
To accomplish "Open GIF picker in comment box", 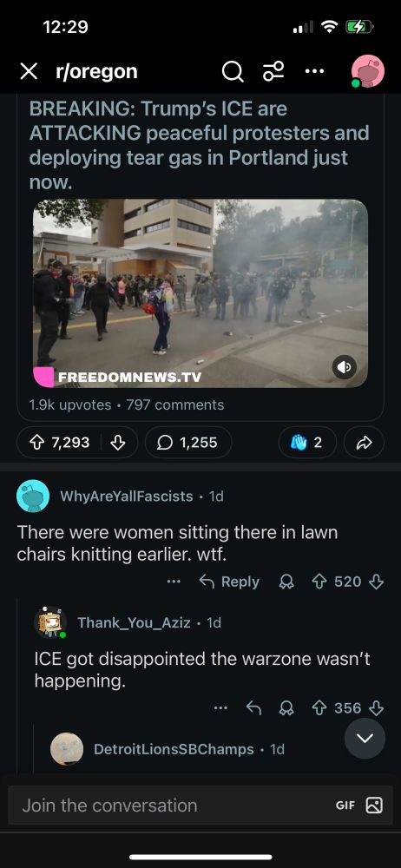I will 345,806.
